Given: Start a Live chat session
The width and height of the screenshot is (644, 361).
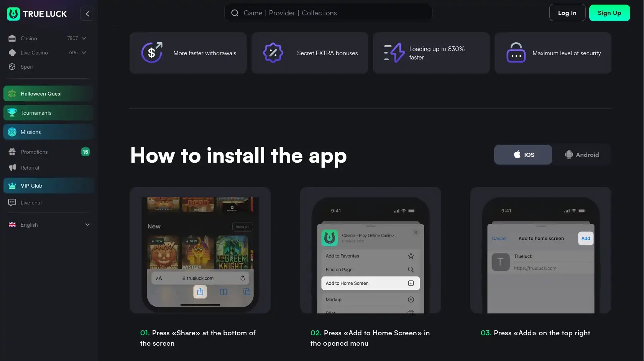Looking at the screenshot, I should pos(31,203).
